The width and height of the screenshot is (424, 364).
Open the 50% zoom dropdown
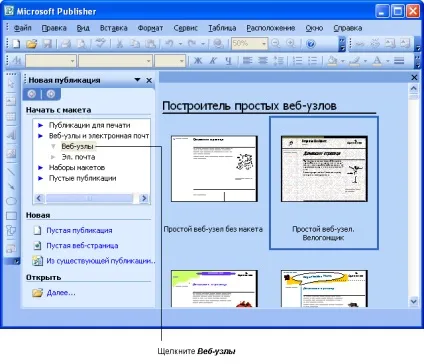point(264,44)
